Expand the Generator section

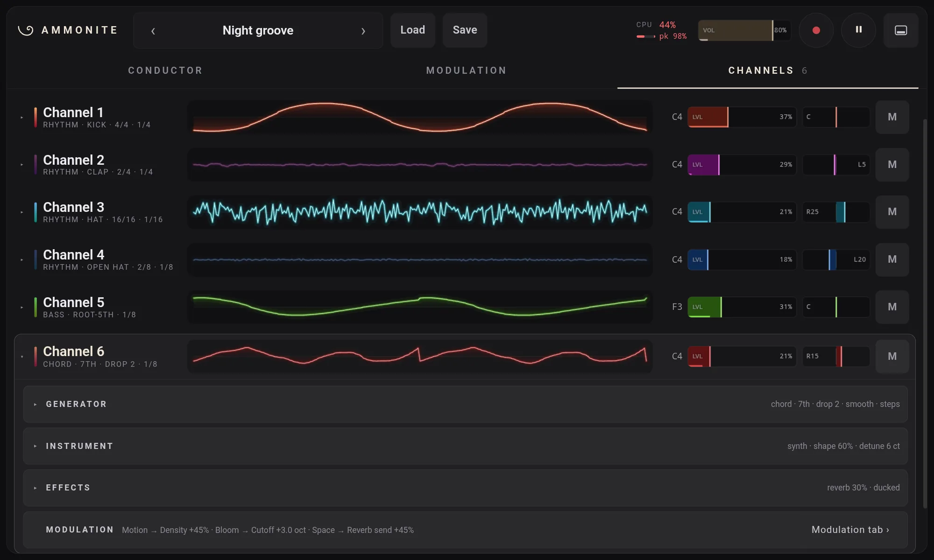(465, 404)
